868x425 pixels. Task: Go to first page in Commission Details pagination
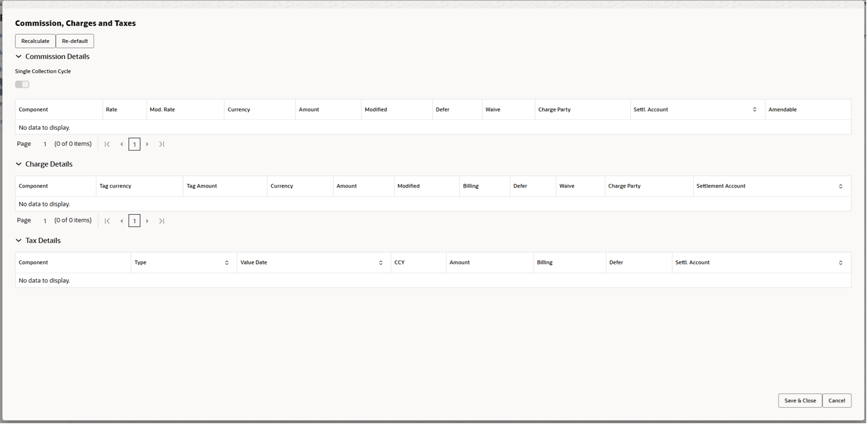pyautogui.click(x=107, y=143)
